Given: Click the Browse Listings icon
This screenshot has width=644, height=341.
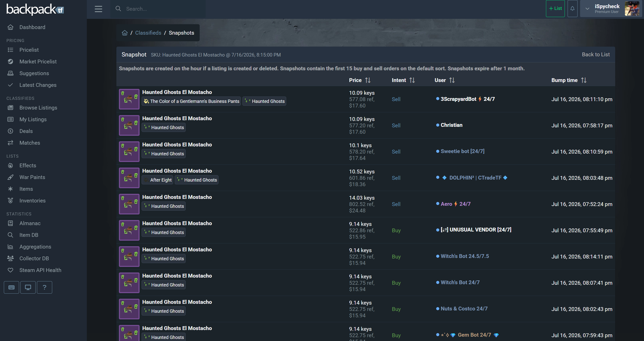Looking at the screenshot, I should click(10, 108).
